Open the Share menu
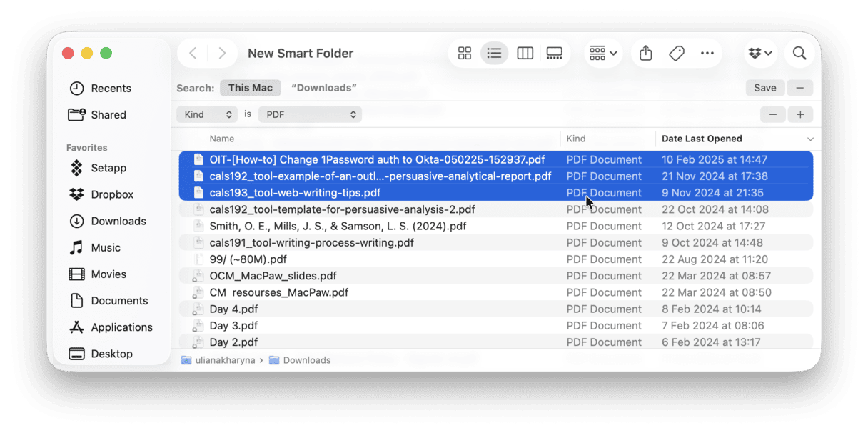Image resolution: width=868 pixels, height=433 pixels. pos(645,53)
